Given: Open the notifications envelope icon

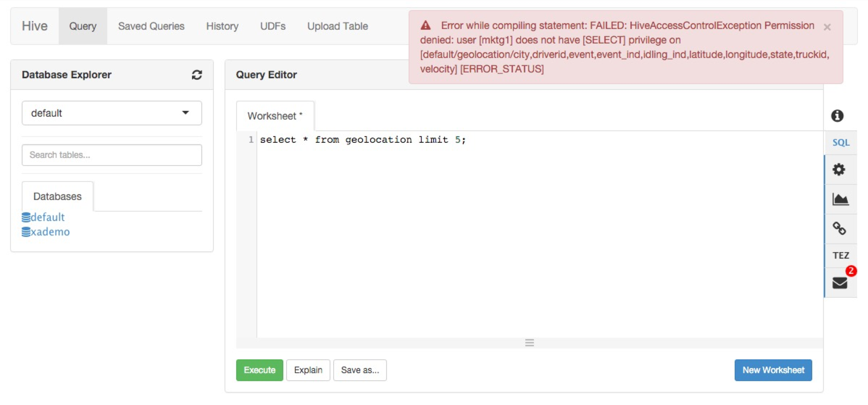Looking at the screenshot, I should 839,283.
